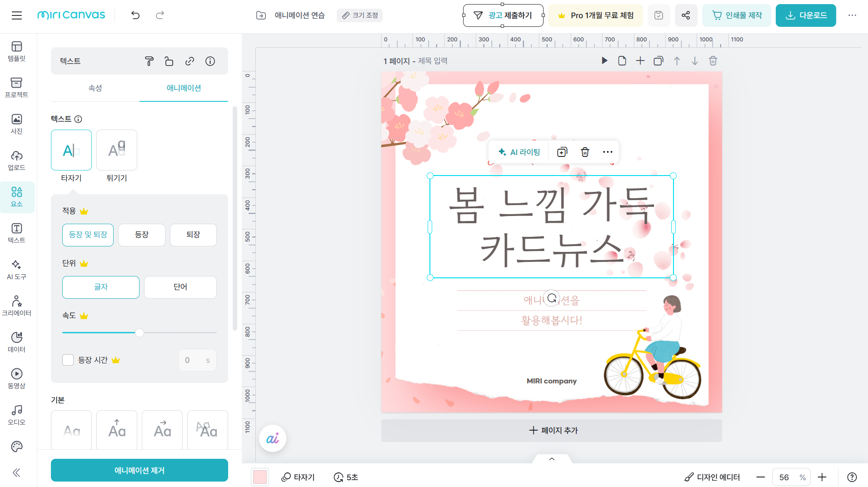The height and width of the screenshot is (487, 868).
Task: Duplicate the selected text element
Action: click(562, 152)
